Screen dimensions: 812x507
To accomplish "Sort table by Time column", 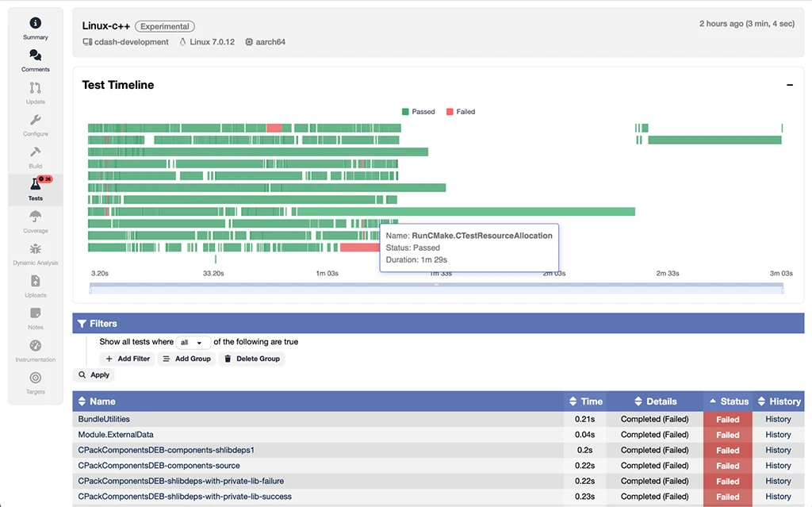I will [x=586, y=401].
